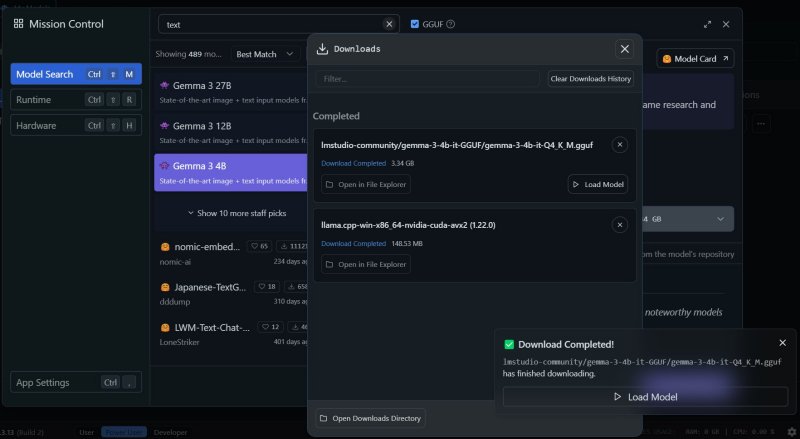Dismiss the Download Completed notification
This screenshot has height=439, width=800.
click(782, 343)
